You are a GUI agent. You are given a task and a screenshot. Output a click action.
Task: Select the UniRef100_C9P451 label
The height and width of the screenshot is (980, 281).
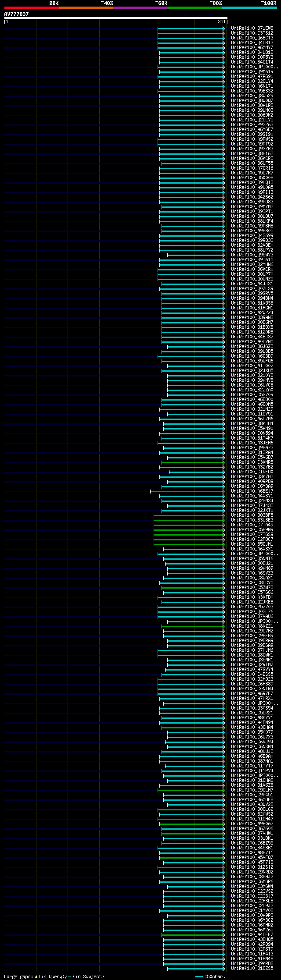pyautogui.click(x=252, y=795)
